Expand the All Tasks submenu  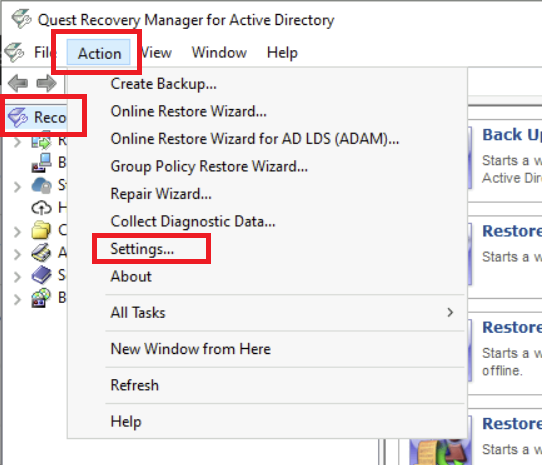267,313
